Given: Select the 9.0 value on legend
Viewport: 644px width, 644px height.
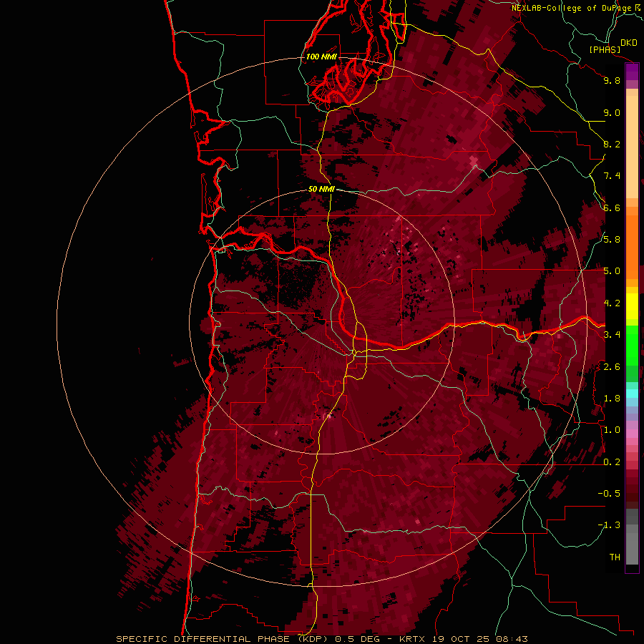Looking at the screenshot, I should (x=612, y=112).
